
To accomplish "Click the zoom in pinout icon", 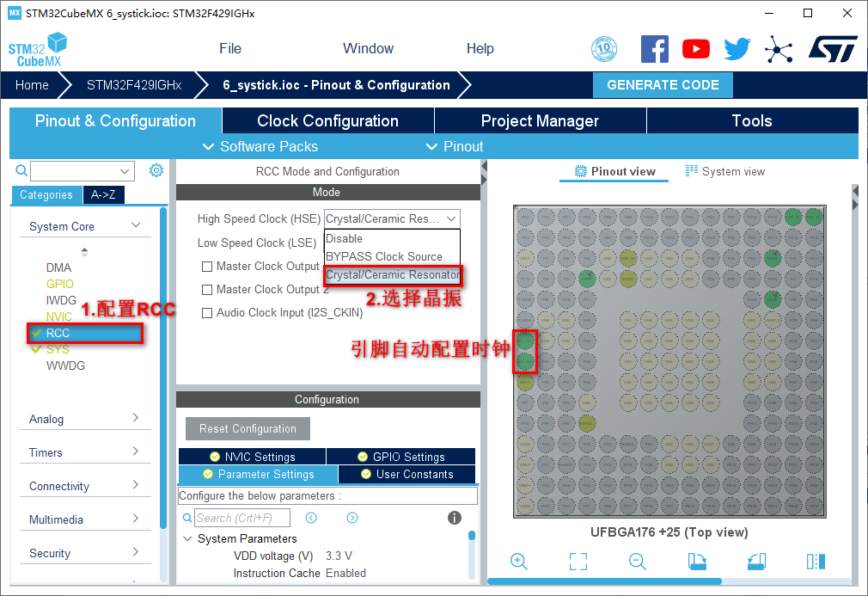I will (x=518, y=562).
